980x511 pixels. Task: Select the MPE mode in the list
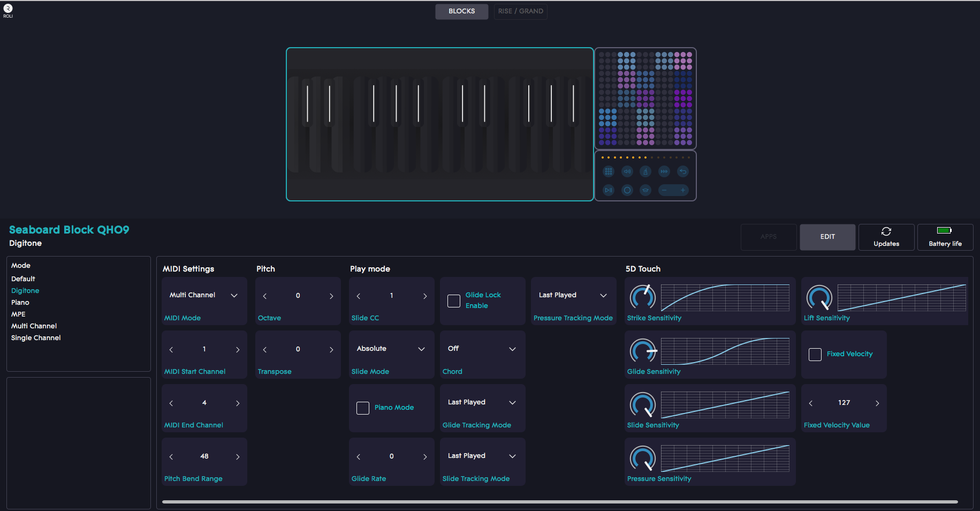[18, 314]
